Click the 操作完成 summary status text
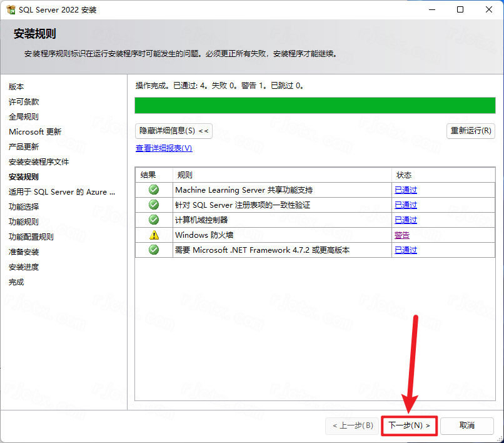 pyautogui.click(x=219, y=86)
